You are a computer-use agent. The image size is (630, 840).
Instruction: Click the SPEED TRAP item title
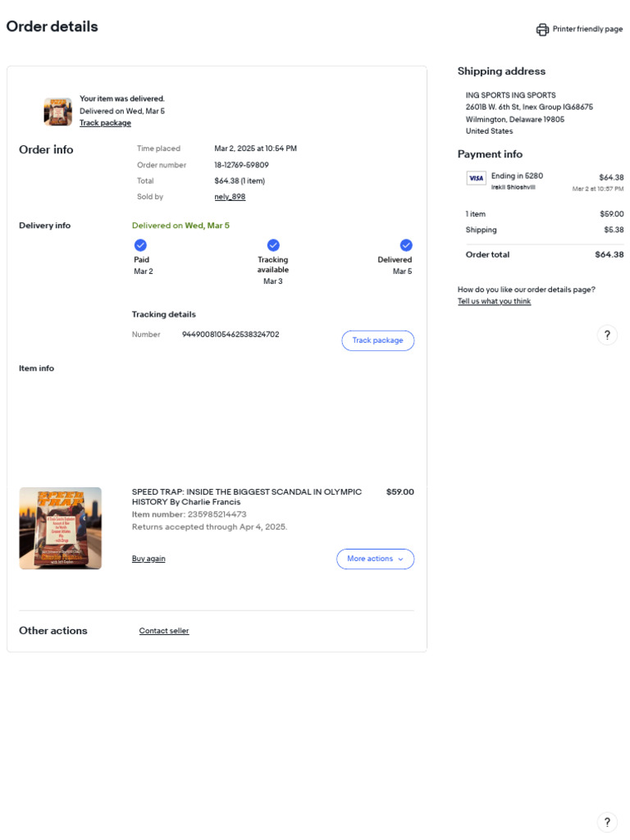tap(246, 496)
